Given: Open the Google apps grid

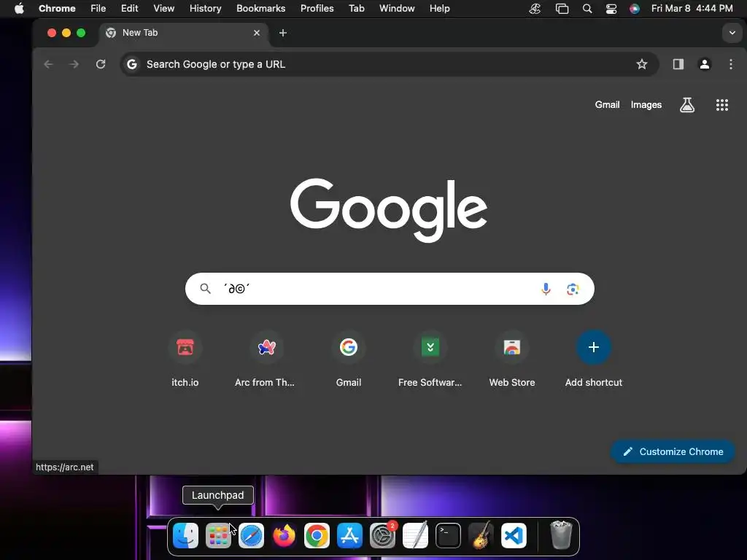Looking at the screenshot, I should point(721,105).
